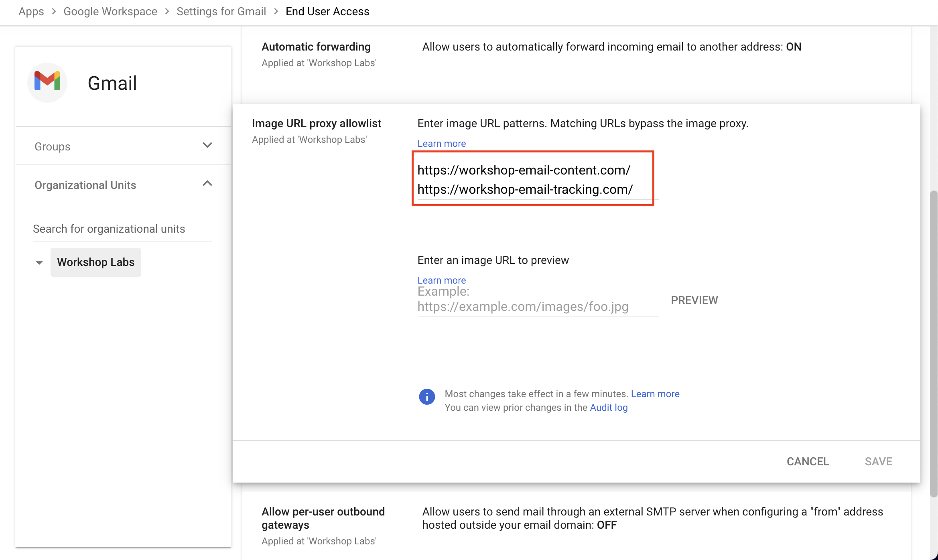
Task: Click the End User Access breadcrumb
Action: click(x=327, y=11)
